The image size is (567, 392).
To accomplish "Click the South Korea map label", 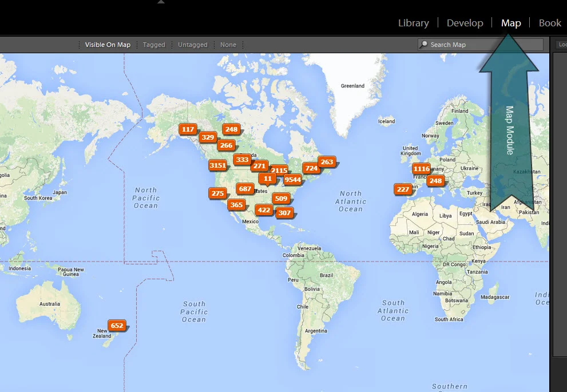I will (38, 198).
